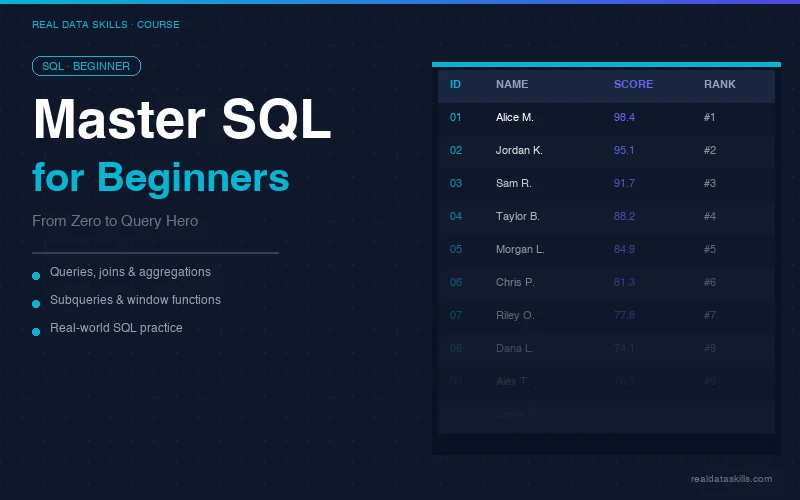This screenshot has height=500, width=800.
Task: Select ID cell 08
Action: point(456,348)
